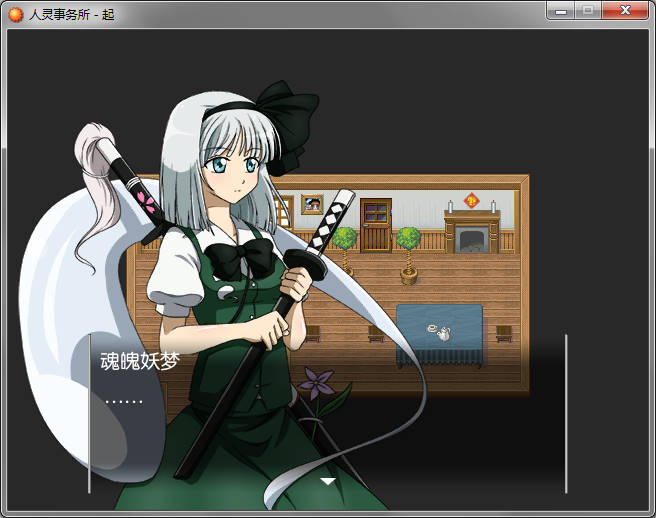Viewport: 656px width, 518px height.
Task: Click the orange sun app icon in title bar
Action: coord(16,15)
